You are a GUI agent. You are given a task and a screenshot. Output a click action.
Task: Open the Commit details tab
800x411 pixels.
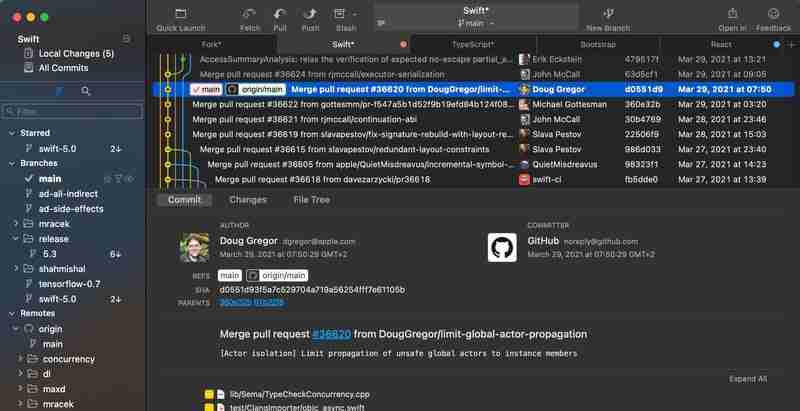[x=184, y=200]
